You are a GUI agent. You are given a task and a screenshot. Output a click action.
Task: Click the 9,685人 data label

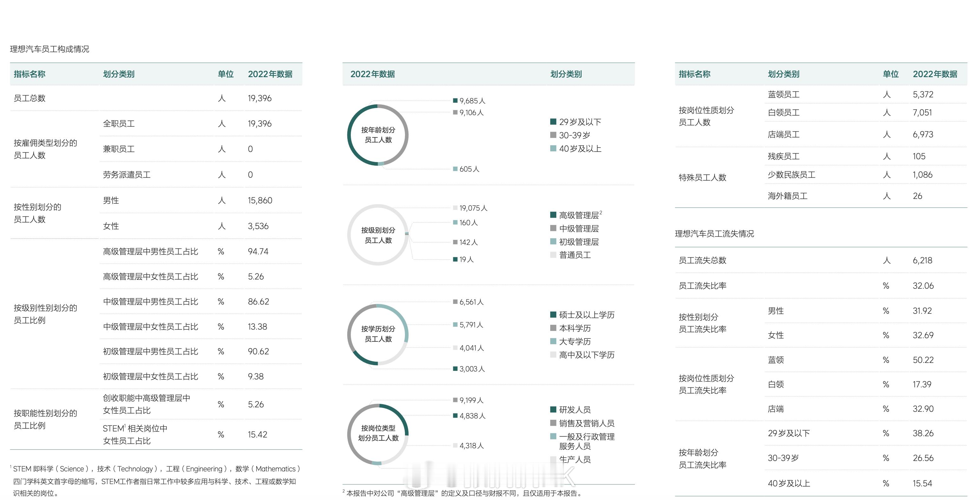coord(472,101)
